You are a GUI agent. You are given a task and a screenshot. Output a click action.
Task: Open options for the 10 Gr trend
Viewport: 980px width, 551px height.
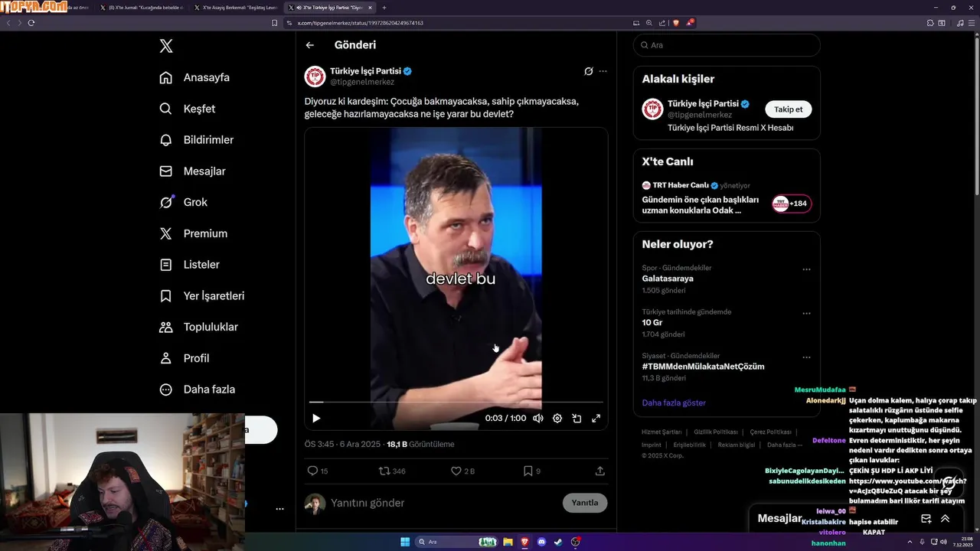(x=806, y=313)
